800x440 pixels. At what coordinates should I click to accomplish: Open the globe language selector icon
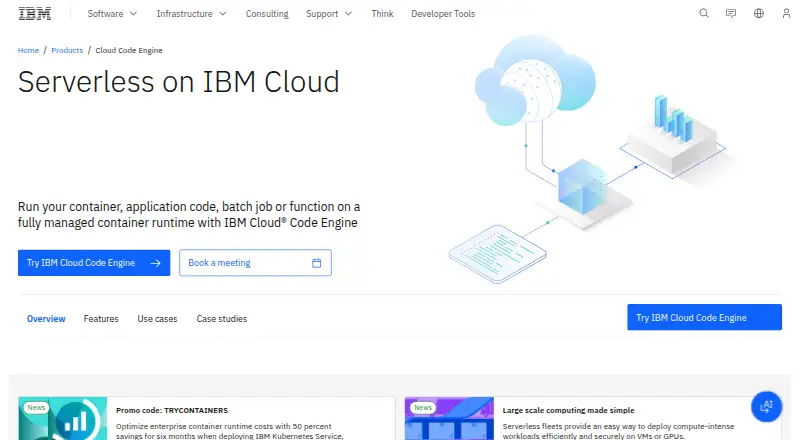pyautogui.click(x=759, y=13)
